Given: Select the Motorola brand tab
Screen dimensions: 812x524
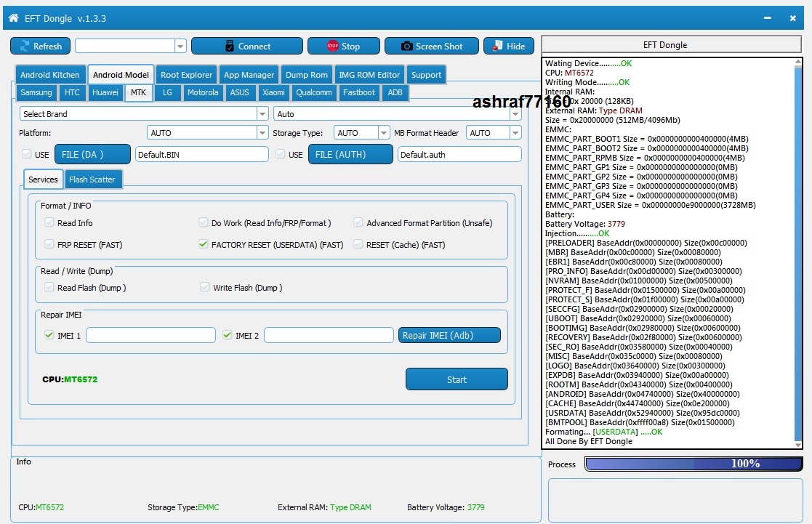Looking at the screenshot, I should pos(203,92).
